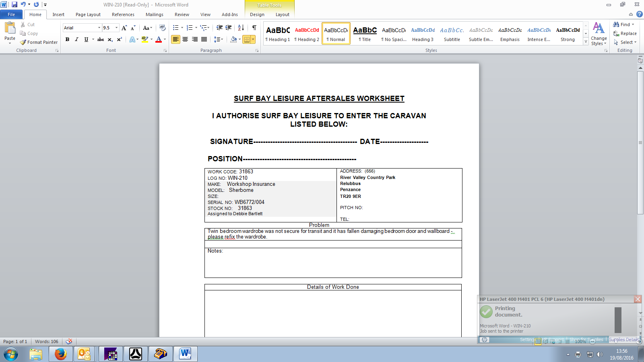Click the Grow Font icon
The image size is (644, 362).
coord(124,28)
